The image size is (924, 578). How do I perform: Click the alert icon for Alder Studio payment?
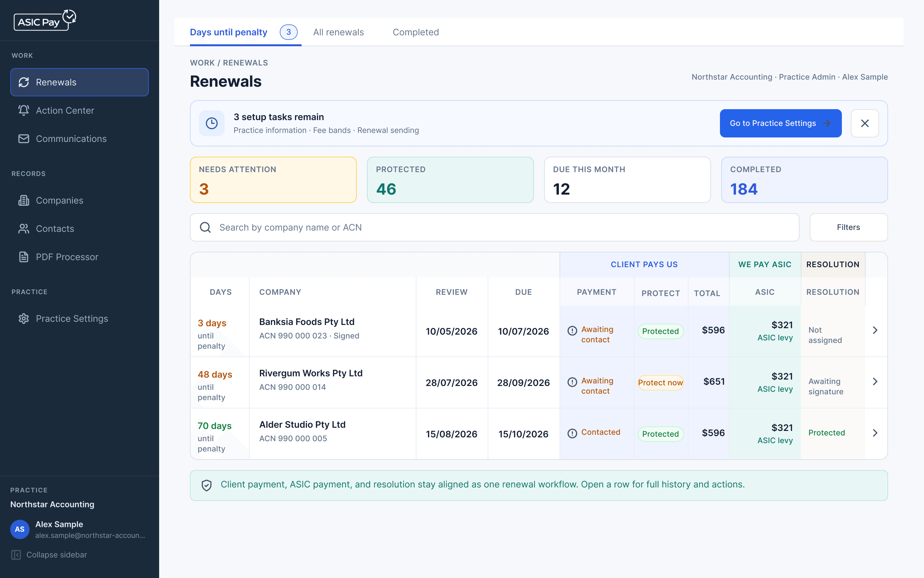pyautogui.click(x=572, y=433)
